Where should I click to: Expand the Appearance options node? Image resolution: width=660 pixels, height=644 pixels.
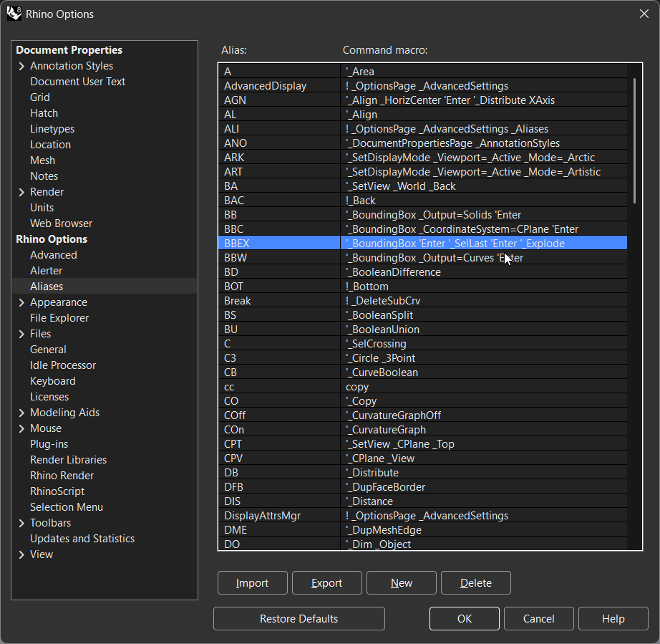(x=21, y=302)
